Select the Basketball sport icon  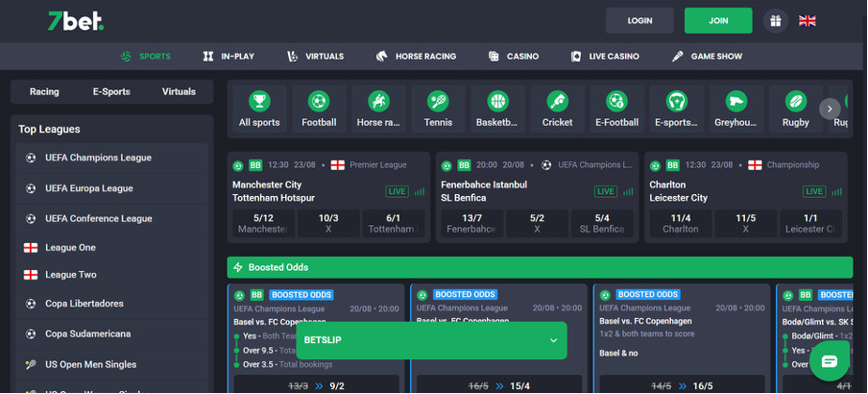[497, 109]
